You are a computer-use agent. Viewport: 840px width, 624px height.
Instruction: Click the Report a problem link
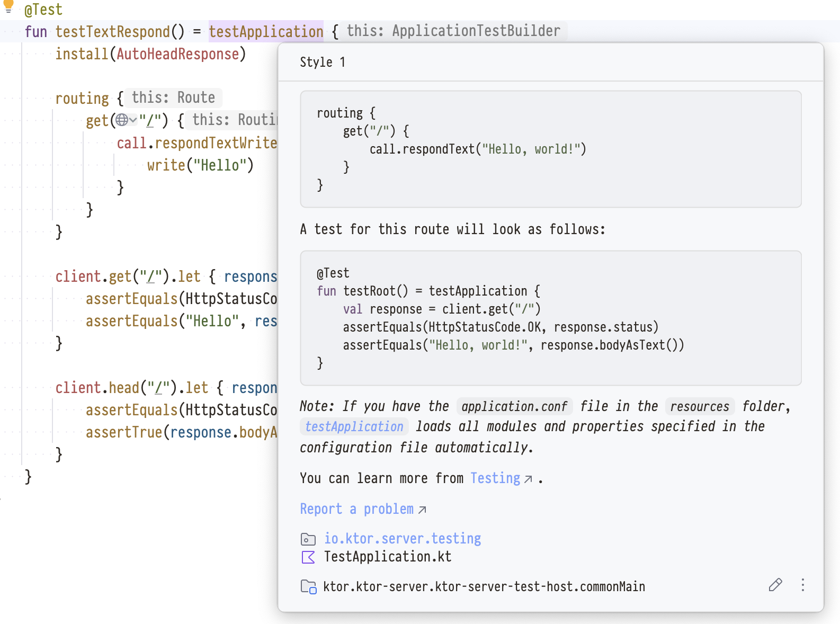pyautogui.click(x=356, y=509)
